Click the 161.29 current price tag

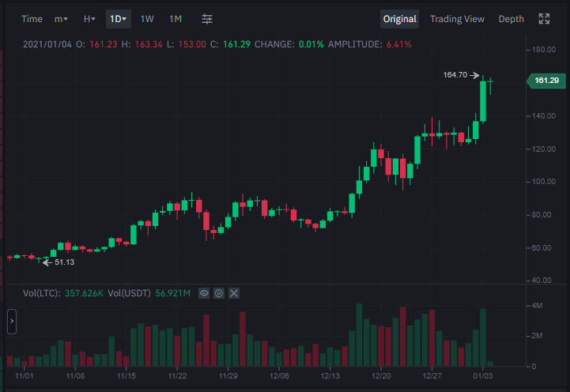546,81
